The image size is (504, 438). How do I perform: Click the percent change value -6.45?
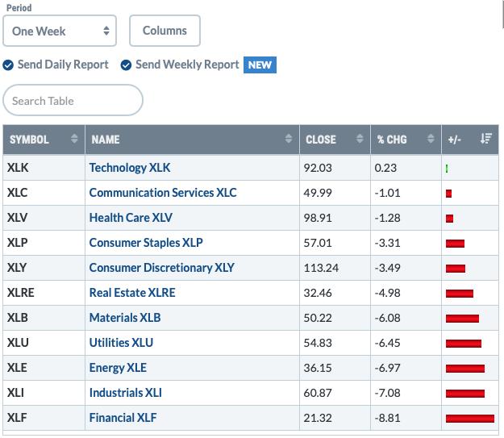point(387,343)
